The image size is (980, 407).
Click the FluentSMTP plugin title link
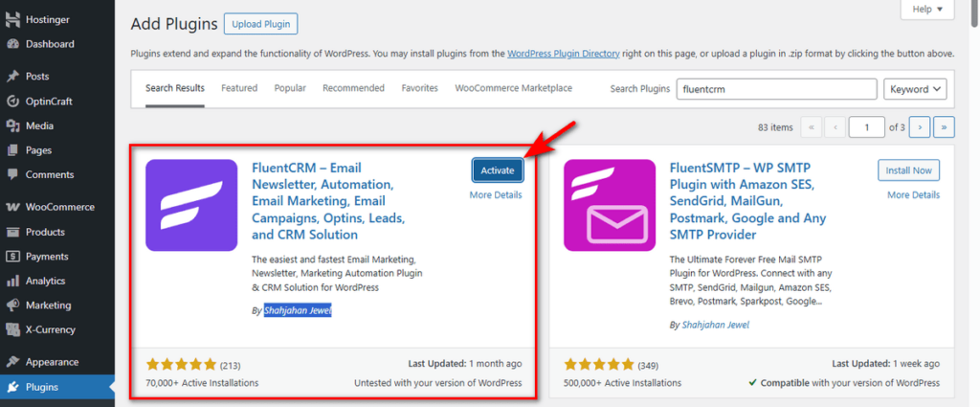[x=748, y=201]
